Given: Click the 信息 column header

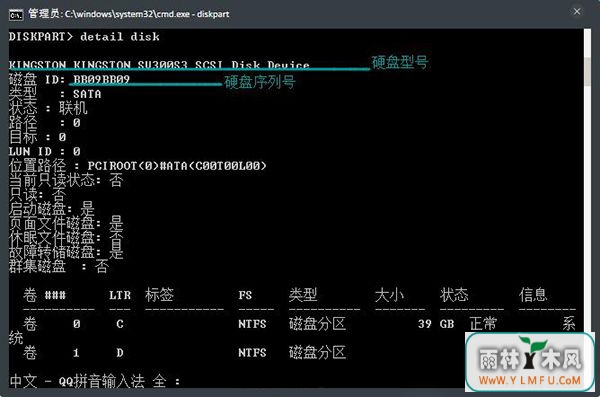Looking at the screenshot, I should (x=533, y=295).
